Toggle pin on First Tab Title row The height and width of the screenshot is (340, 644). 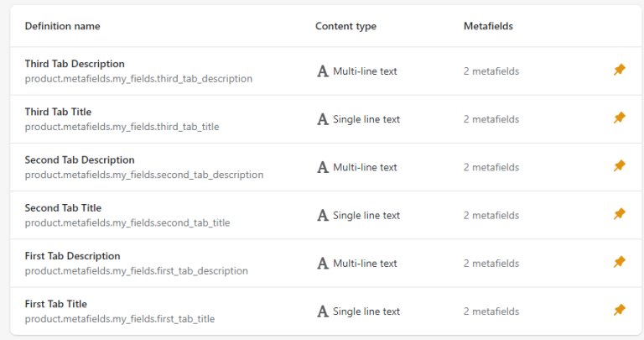pyautogui.click(x=620, y=311)
